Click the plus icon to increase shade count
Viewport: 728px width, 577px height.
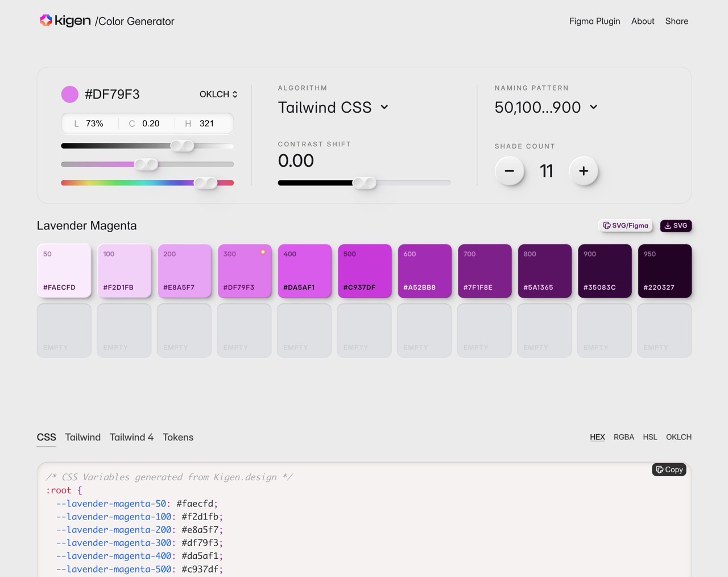[584, 171]
